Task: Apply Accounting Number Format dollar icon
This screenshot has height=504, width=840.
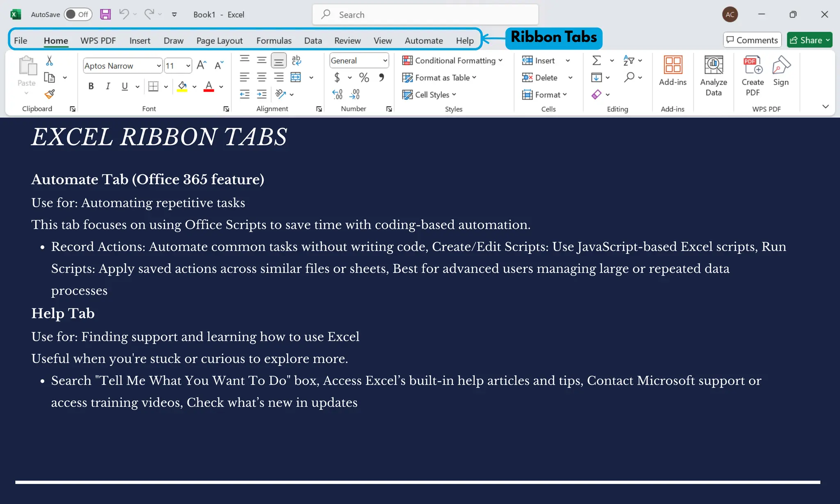Action: click(337, 77)
